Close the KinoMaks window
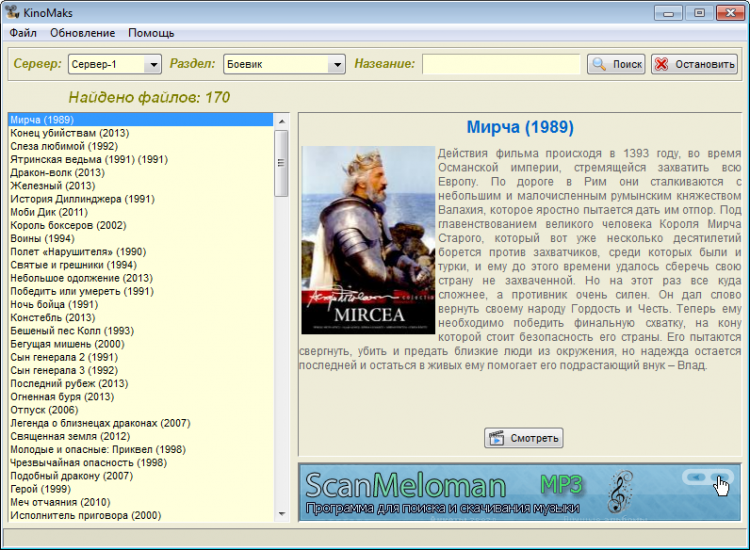 coord(730,13)
